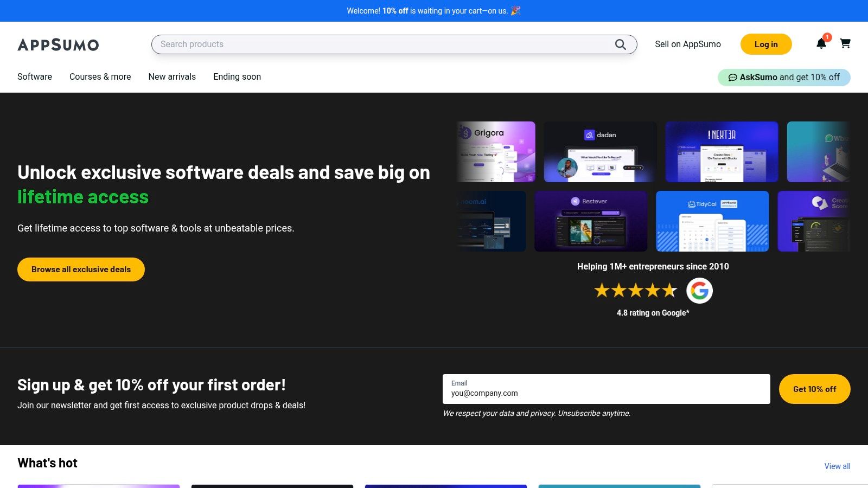Go to New arrivals
Image resolution: width=868 pixels, height=488 pixels.
172,76
